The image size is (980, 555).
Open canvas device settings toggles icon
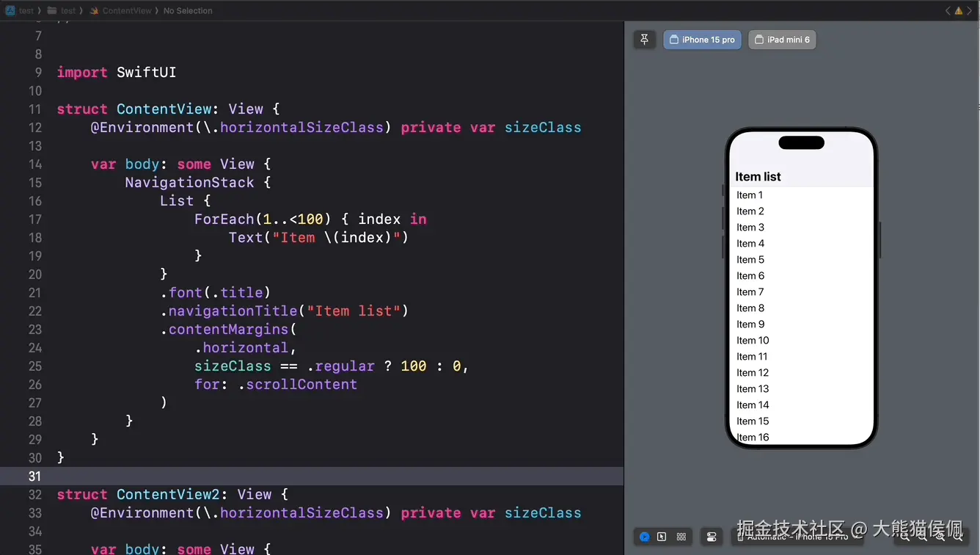point(712,537)
